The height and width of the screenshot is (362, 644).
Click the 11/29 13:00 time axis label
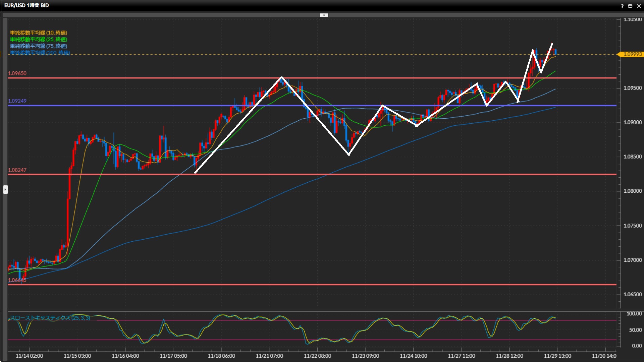[x=557, y=356]
